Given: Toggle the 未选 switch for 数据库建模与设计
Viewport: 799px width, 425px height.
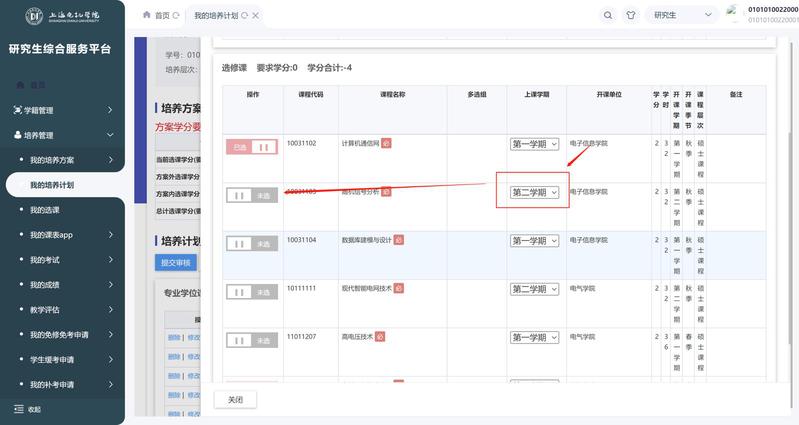Looking at the screenshot, I should [251, 243].
